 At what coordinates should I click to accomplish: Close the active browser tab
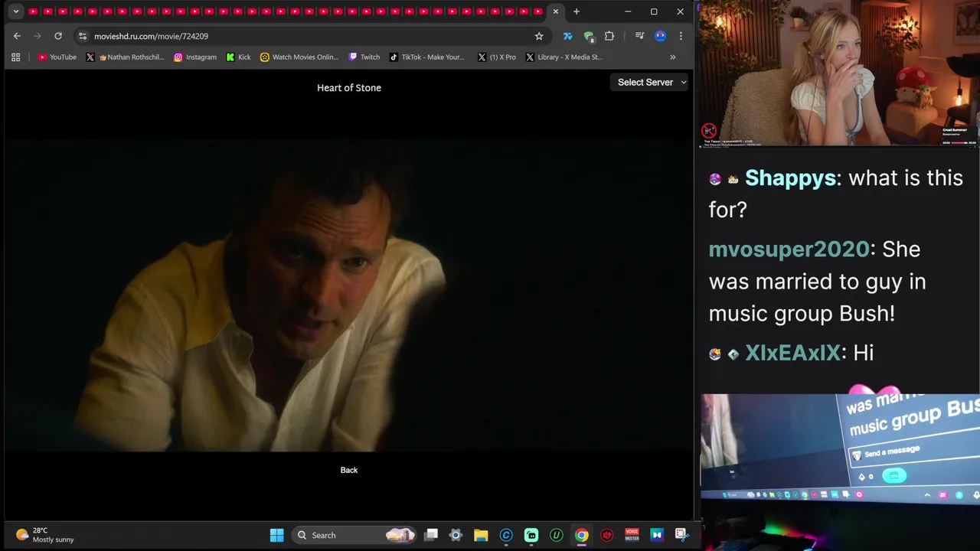[x=556, y=11]
